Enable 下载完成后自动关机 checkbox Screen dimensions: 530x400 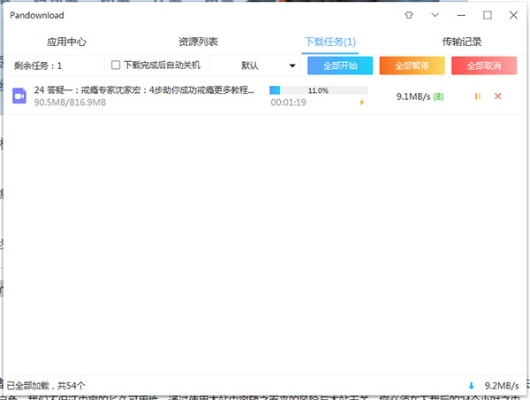tap(116, 65)
